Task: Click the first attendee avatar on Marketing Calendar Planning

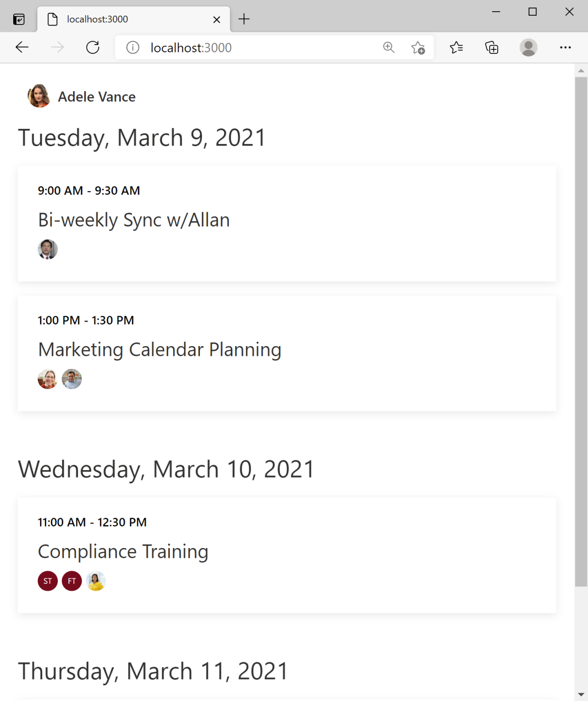Action: click(48, 378)
